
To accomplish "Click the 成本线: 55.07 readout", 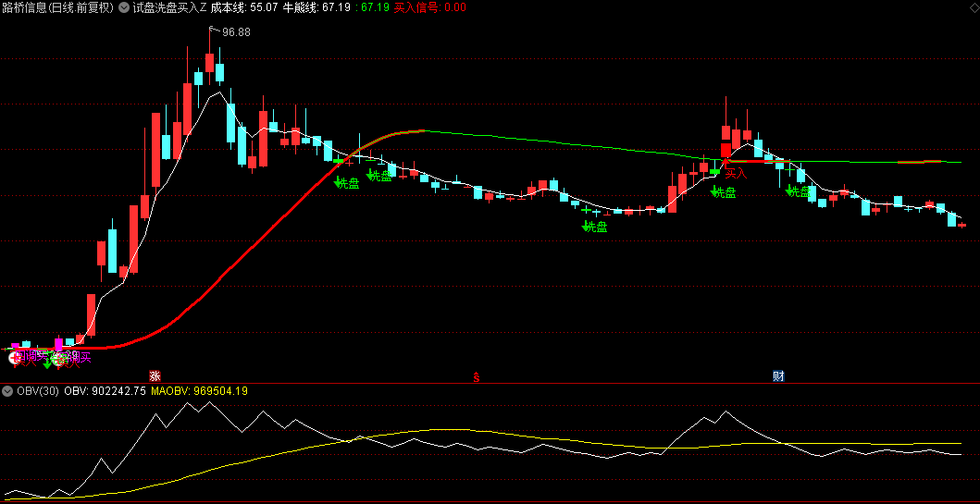I will click(244, 8).
